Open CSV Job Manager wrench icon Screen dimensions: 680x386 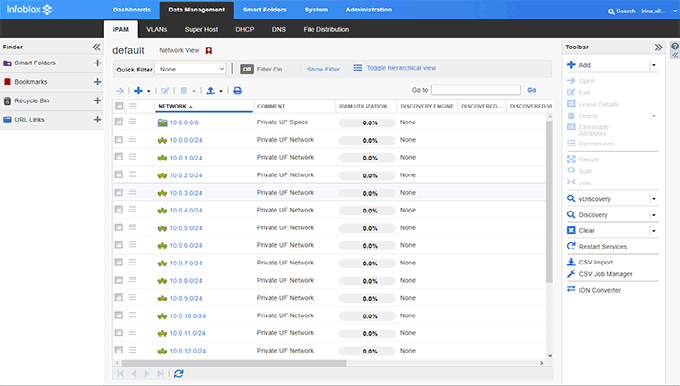[571, 274]
